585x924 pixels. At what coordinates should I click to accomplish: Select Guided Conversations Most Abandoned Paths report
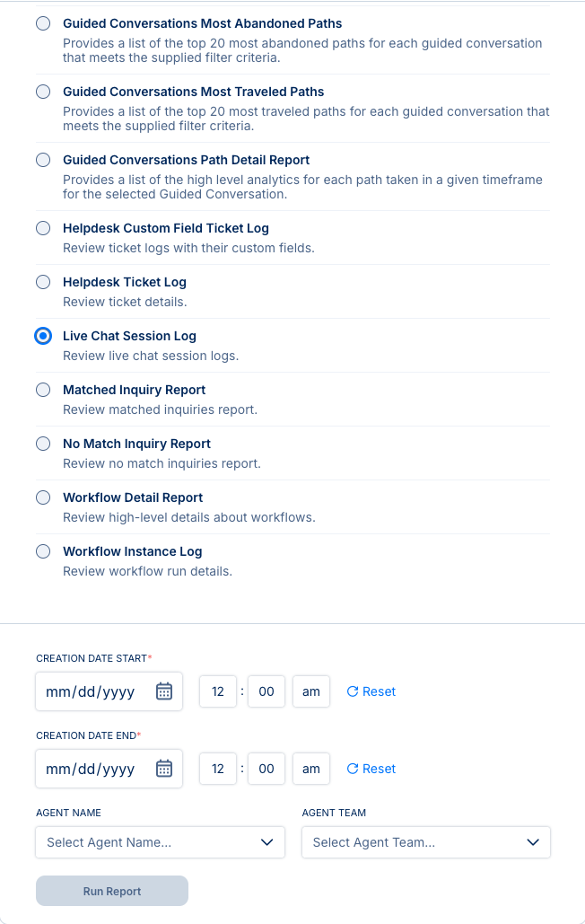pos(43,23)
